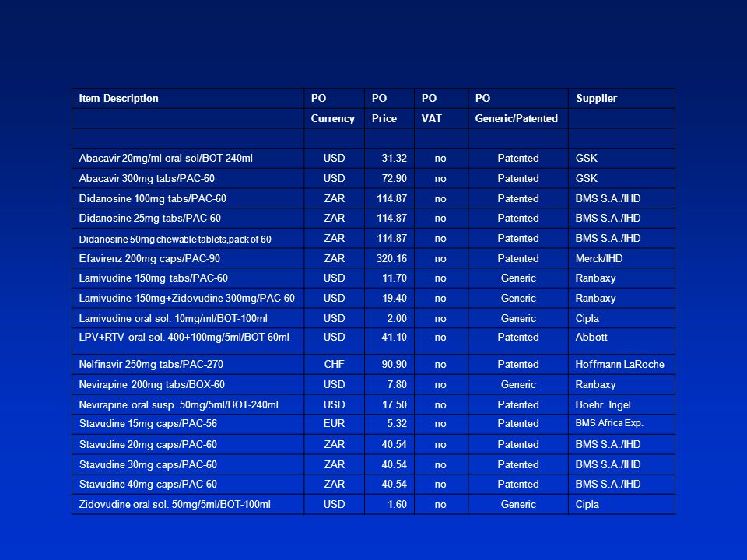747x560 pixels.
Task: Click the price value 7.80
Action: pyautogui.click(x=397, y=384)
